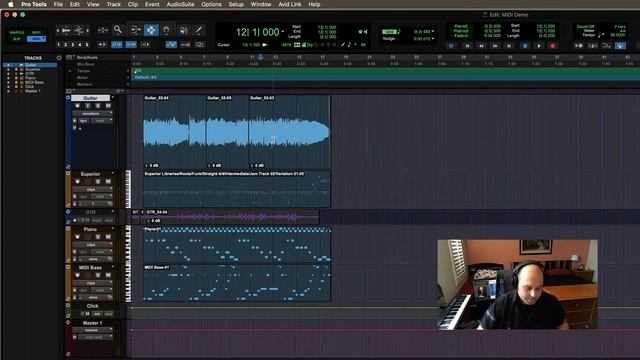The width and height of the screenshot is (640, 360).
Task: Mute the Superior track
Action: pos(108,181)
